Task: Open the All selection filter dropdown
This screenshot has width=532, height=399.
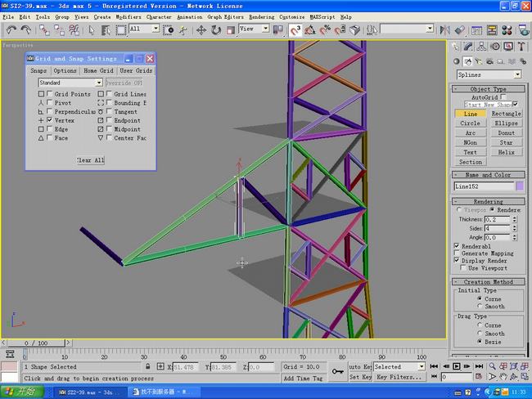Action: click(144, 29)
